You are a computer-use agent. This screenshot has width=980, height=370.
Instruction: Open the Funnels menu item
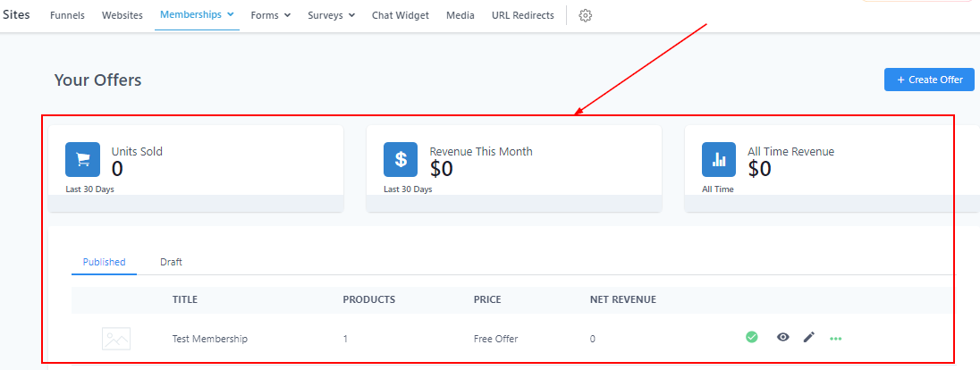[x=67, y=15]
